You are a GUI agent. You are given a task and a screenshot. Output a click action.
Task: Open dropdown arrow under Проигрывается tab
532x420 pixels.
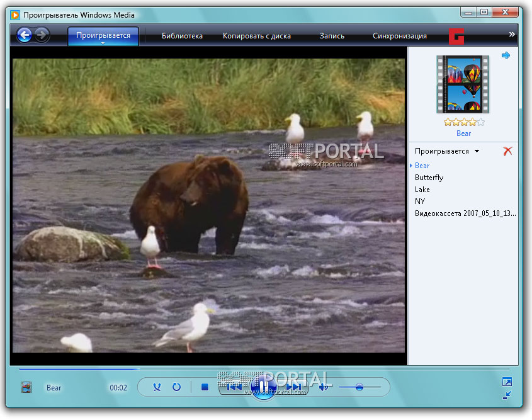click(103, 43)
